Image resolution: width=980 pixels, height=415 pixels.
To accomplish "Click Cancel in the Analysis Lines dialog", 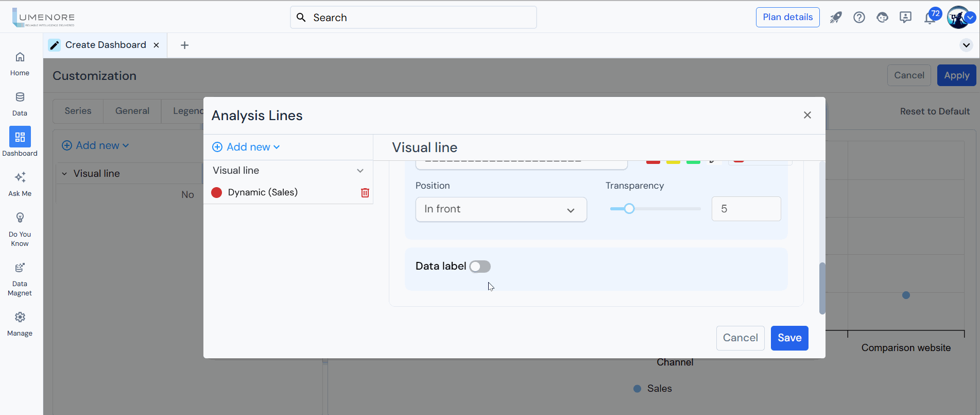I will pyautogui.click(x=740, y=338).
